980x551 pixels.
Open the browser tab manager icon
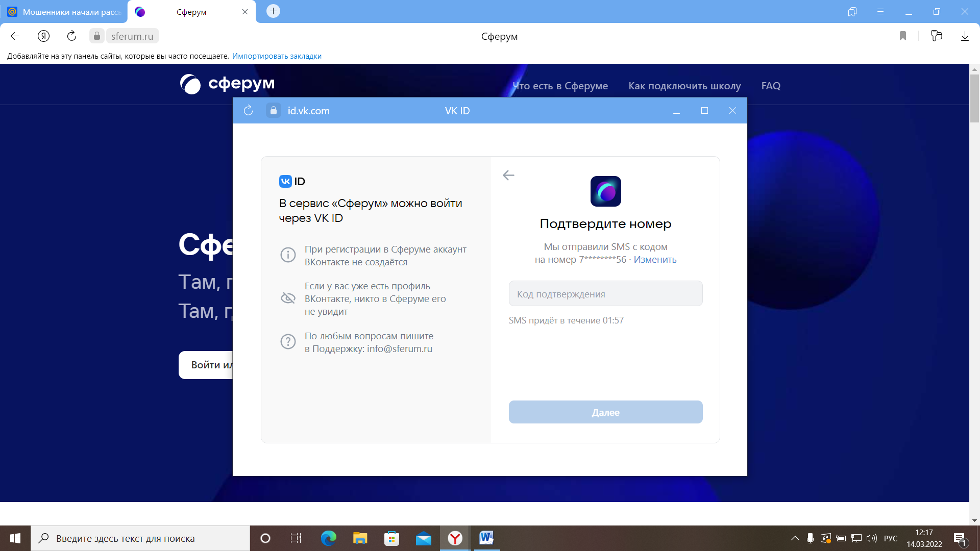tap(852, 12)
